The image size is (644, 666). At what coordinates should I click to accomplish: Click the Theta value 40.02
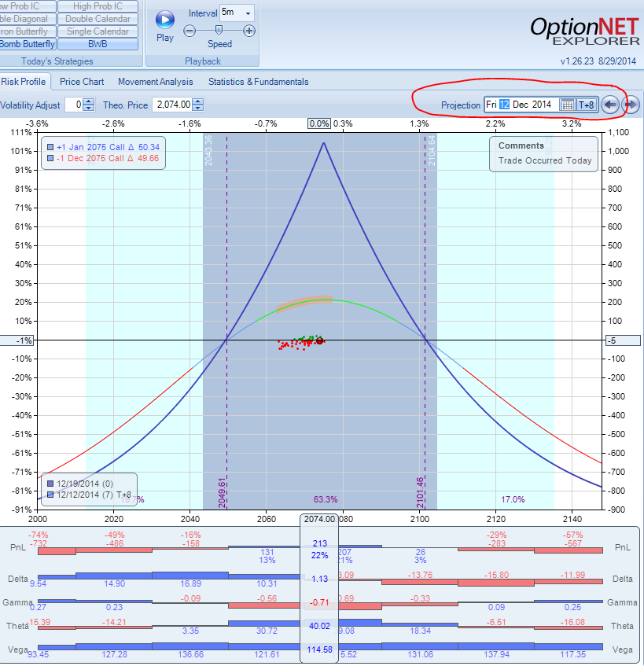point(319,626)
